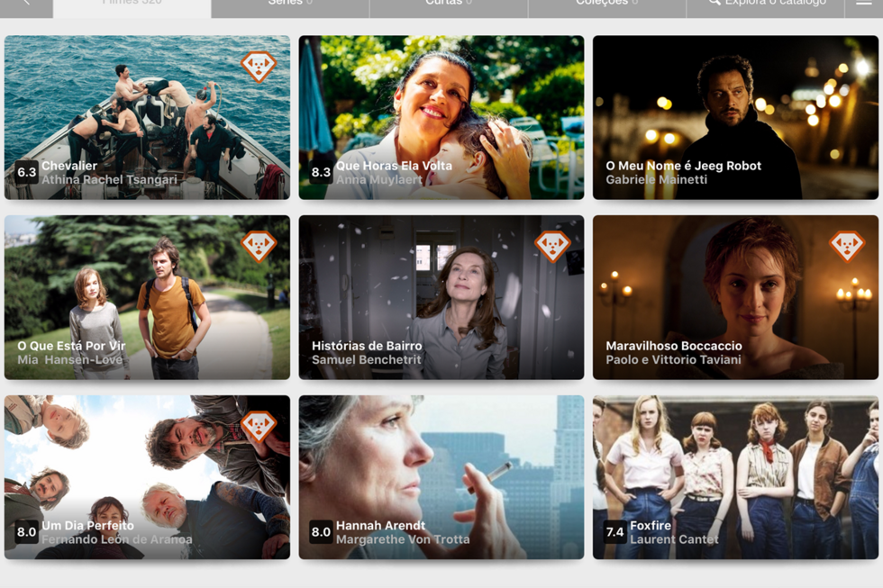Switch to the Curtas tab
883x588 pixels.
pos(449,5)
